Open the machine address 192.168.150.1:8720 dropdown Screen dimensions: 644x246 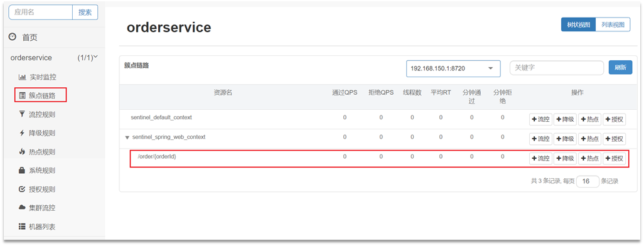click(453, 68)
